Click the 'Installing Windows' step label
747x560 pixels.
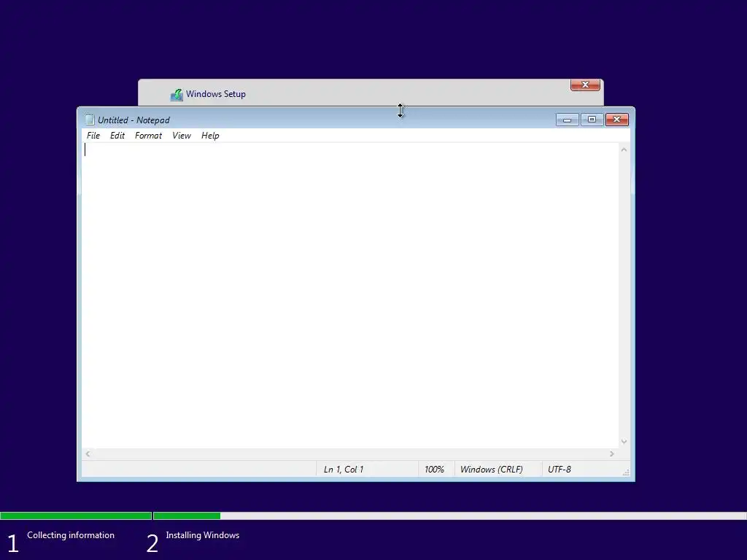point(203,535)
